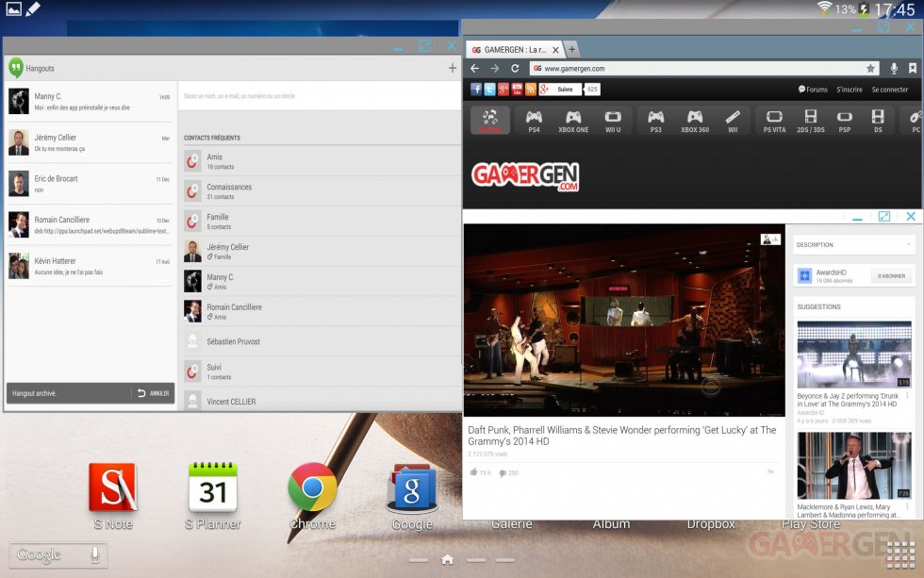Open a new Chrome tab
This screenshot has width=924, height=578.
pyautogui.click(x=572, y=49)
